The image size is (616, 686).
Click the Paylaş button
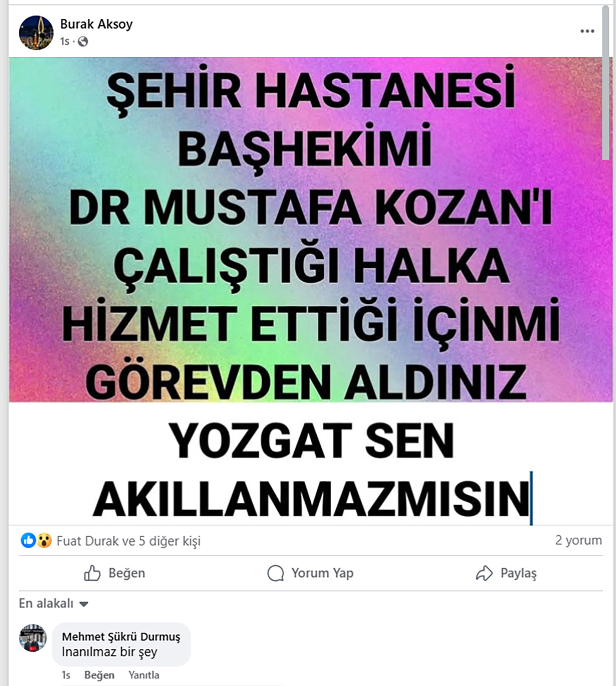coord(506,573)
